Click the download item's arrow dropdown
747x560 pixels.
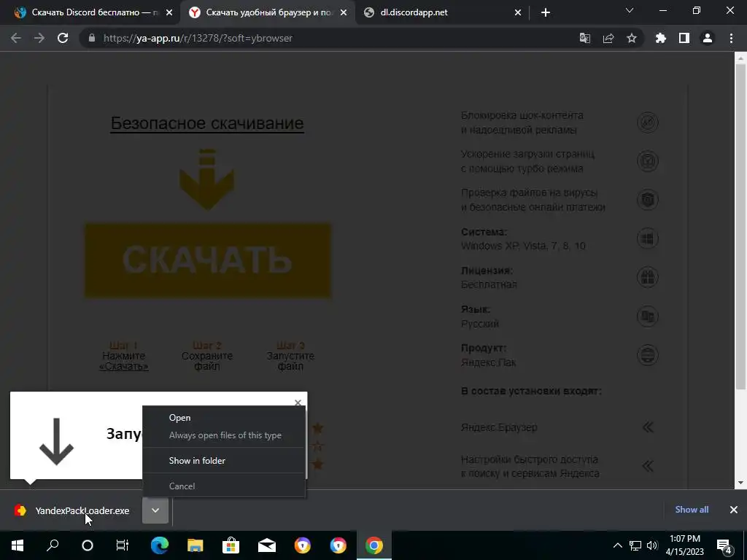click(155, 510)
